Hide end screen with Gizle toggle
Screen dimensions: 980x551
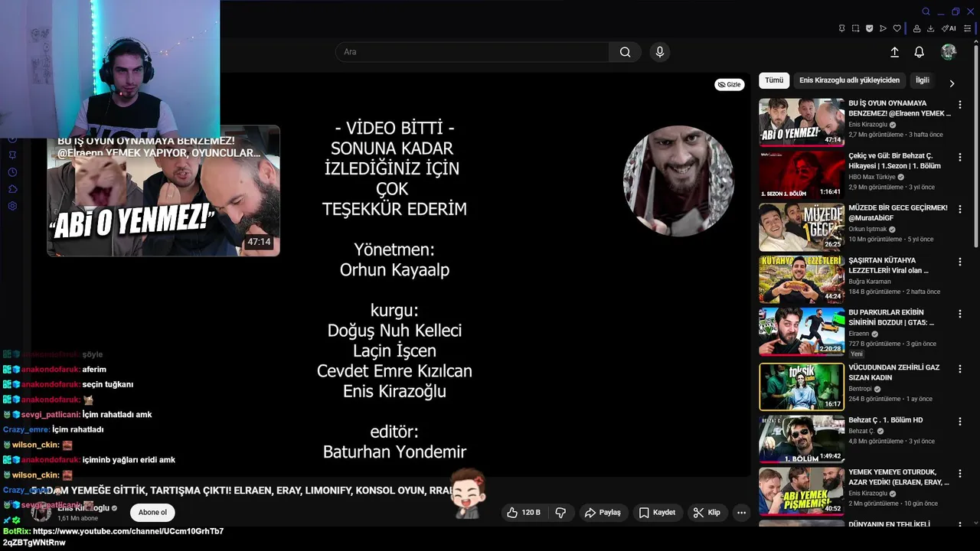[x=730, y=84]
